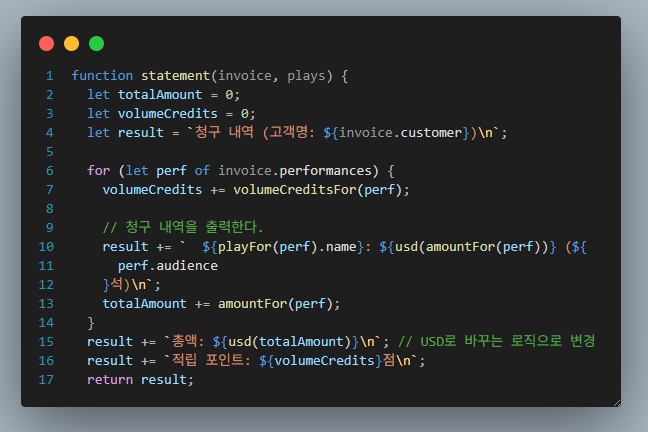The width and height of the screenshot is (648, 432).
Task: Click "perf.audience" on line 11
Action: (168, 266)
